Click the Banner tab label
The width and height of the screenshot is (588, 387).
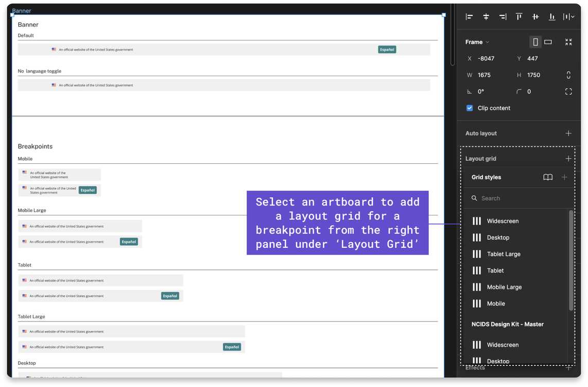(x=21, y=10)
